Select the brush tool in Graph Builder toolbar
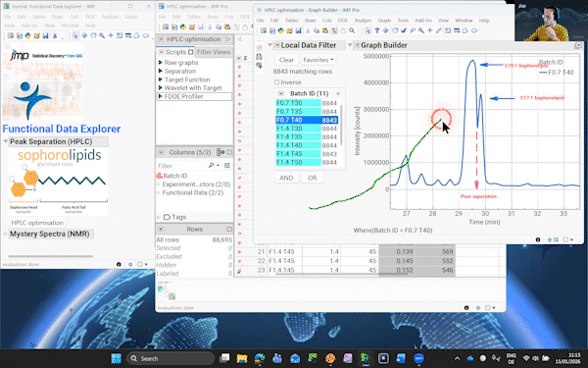Image resolution: width=588 pixels, height=368 pixels. [404, 30]
